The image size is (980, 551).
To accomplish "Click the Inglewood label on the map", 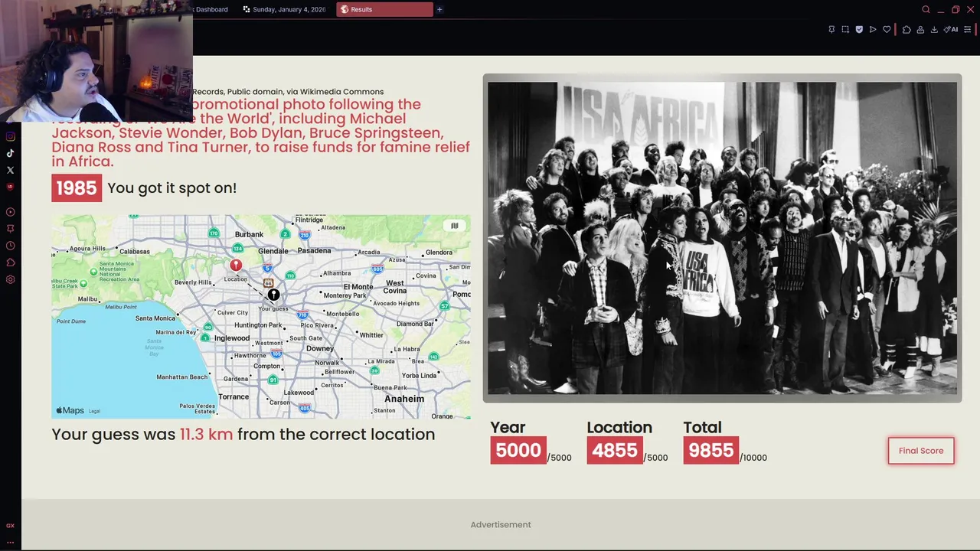I will click(232, 338).
